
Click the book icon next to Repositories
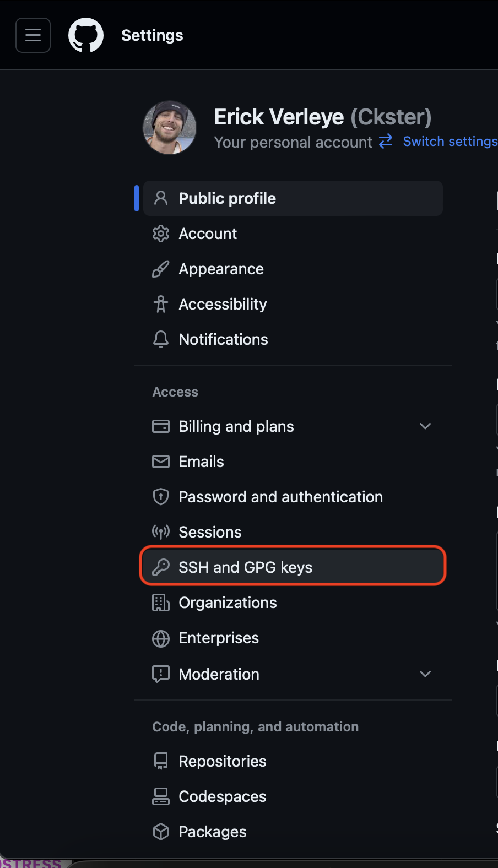160,761
